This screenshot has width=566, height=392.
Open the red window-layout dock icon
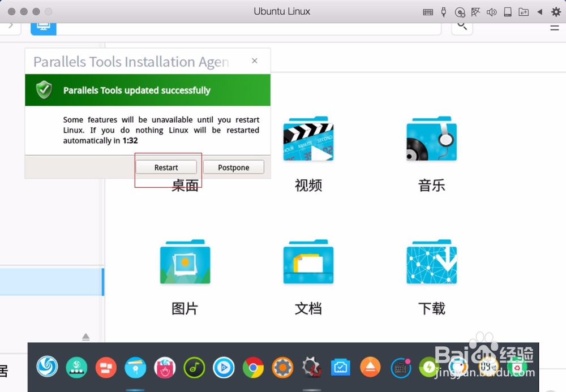point(106,368)
